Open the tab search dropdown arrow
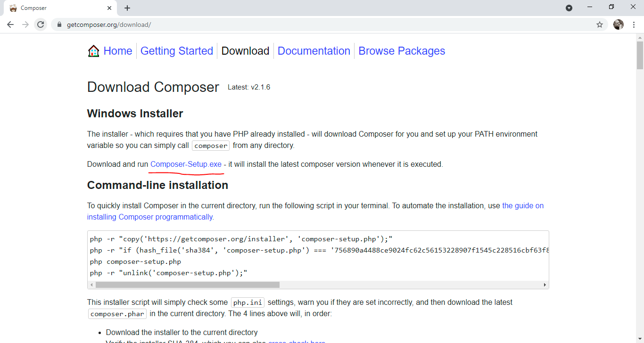Screen dimensions: 644x343 [569, 8]
